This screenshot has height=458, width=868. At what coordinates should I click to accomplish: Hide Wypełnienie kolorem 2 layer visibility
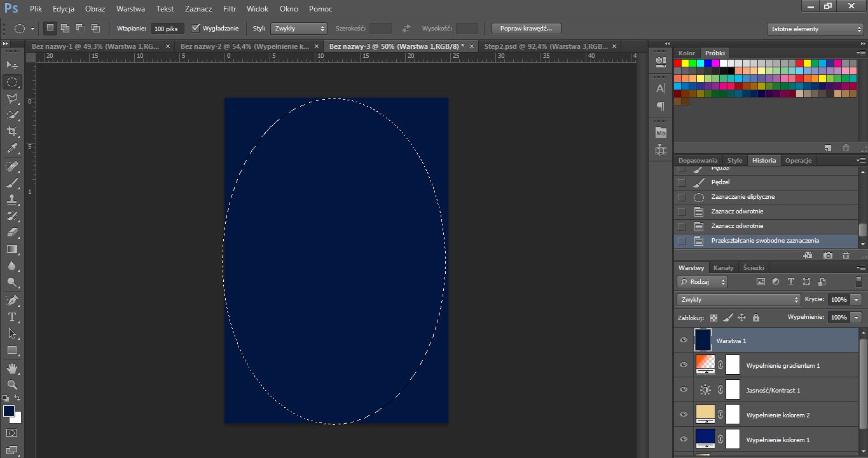point(684,414)
